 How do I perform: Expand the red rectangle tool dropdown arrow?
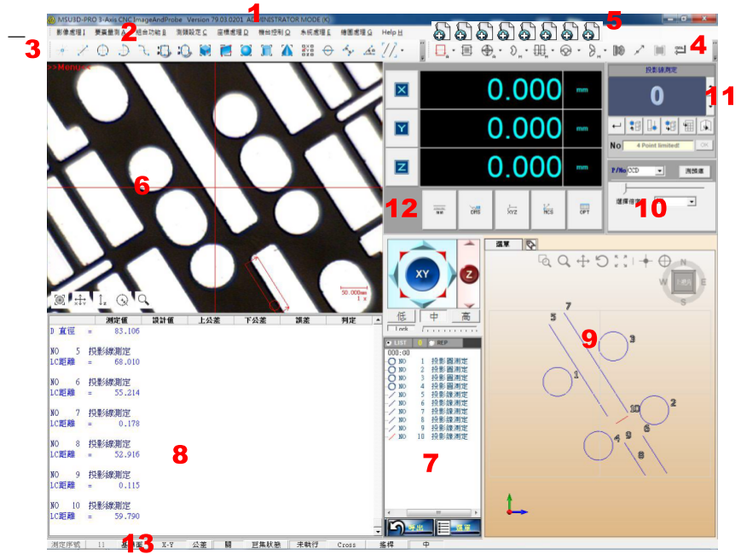pyautogui.click(x=454, y=50)
